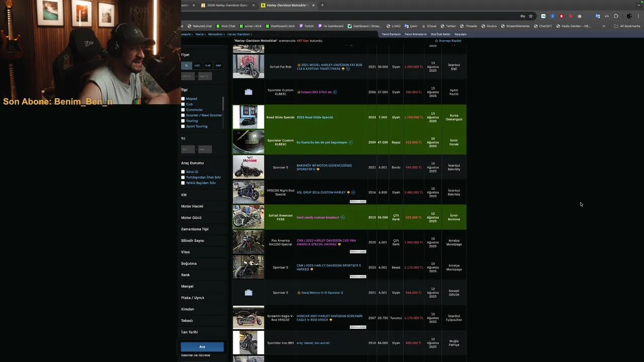The height and width of the screenshot is (362, 644).
Task: Open the StreamElements bookmark
Action: 515,26
